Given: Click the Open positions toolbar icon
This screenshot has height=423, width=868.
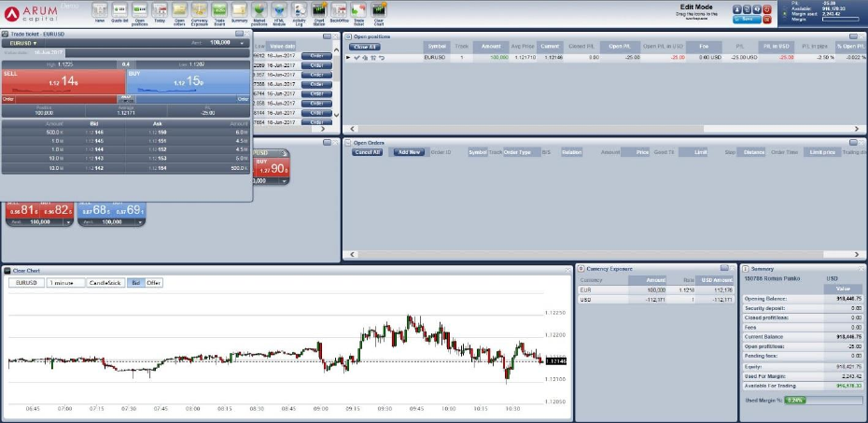Looking at the screenshot, I should point(139,12).
